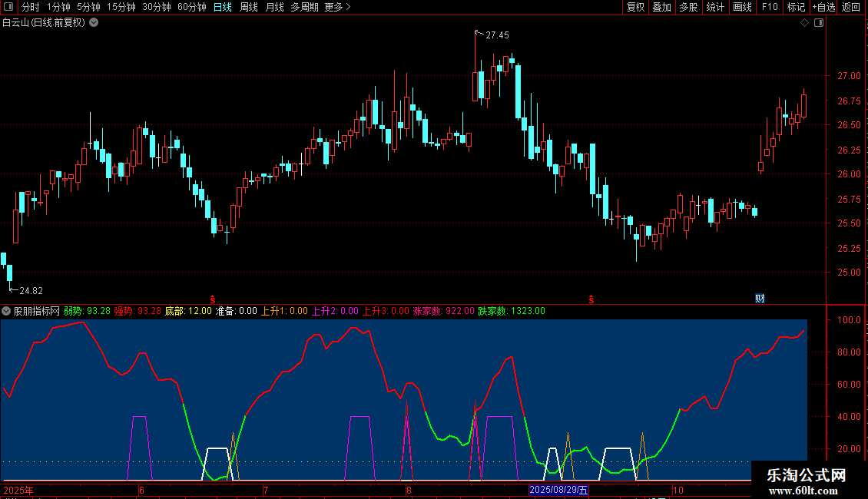The width and height of the screenshot is (868, 499).
Task: Select the 30分钟 period
Action: [x=157, y=7]
